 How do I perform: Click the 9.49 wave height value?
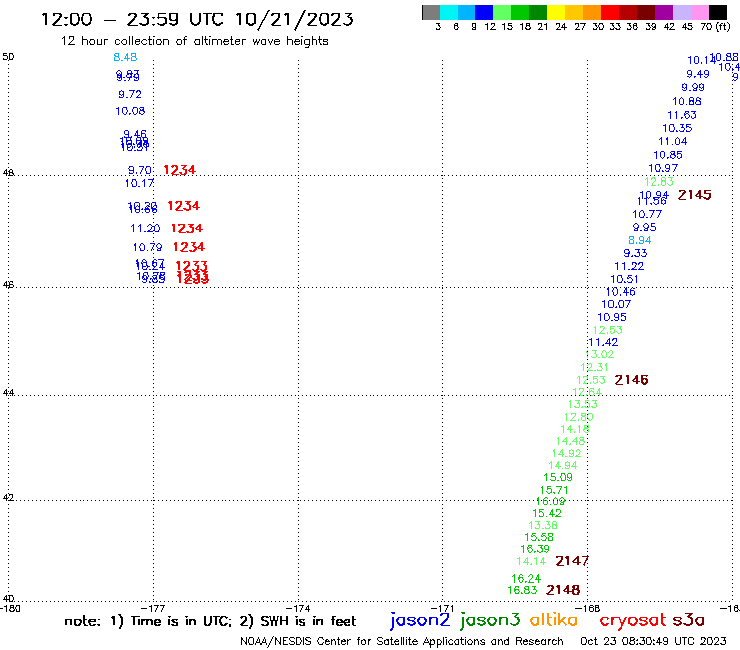coord(698,74)
